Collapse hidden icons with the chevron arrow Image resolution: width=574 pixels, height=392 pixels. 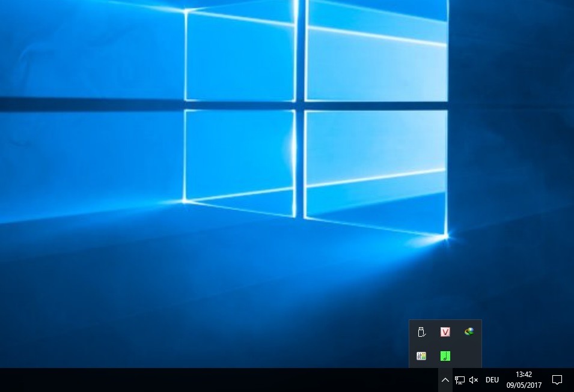point(445,380)
